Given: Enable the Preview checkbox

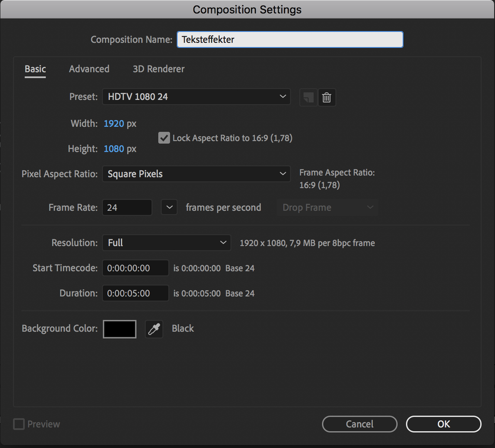Looking at the screenshot, I should coord(19,424).
